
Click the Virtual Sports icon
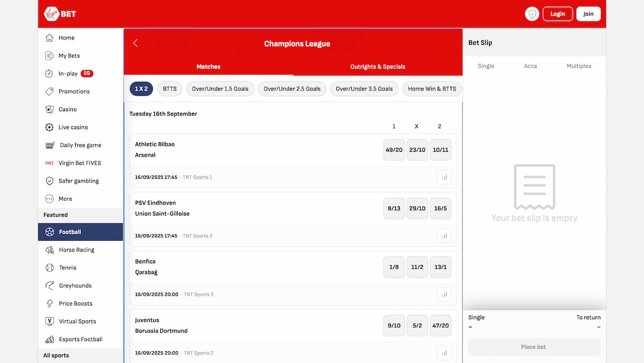click(49, 321)
